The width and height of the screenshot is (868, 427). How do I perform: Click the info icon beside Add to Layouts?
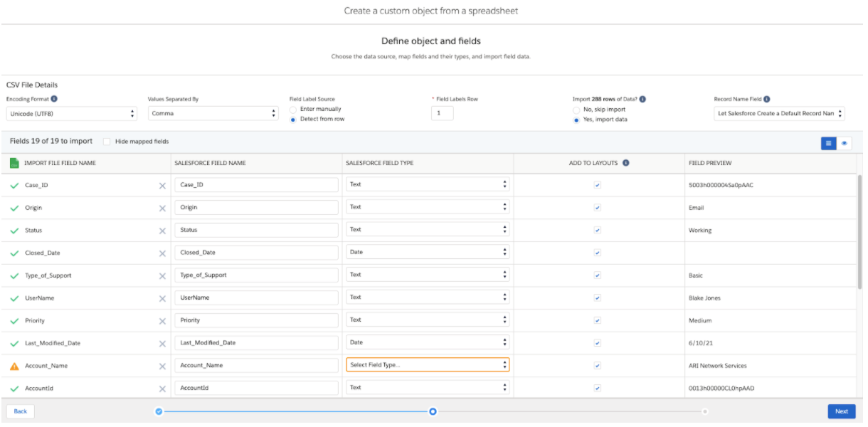tap(625, 163)
